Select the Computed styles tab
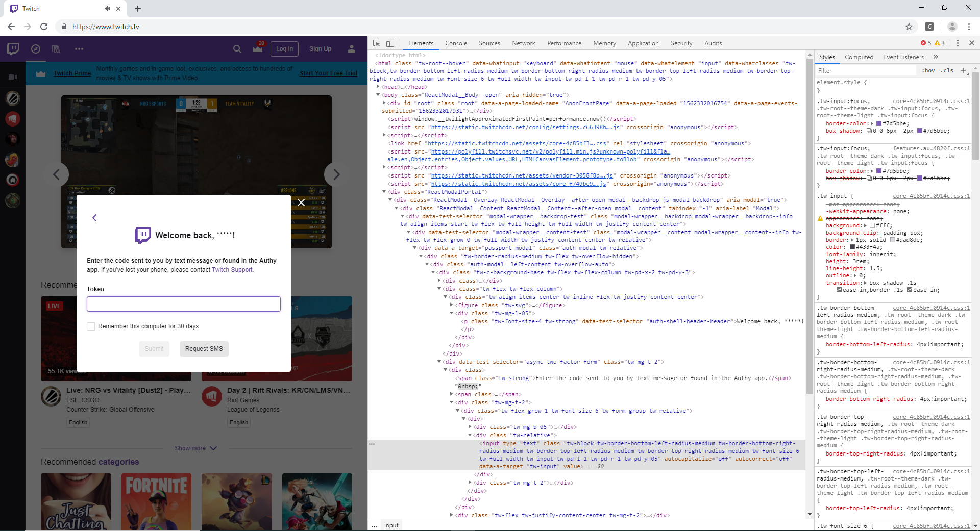980x531 pixels. click(x=860, y=57)
